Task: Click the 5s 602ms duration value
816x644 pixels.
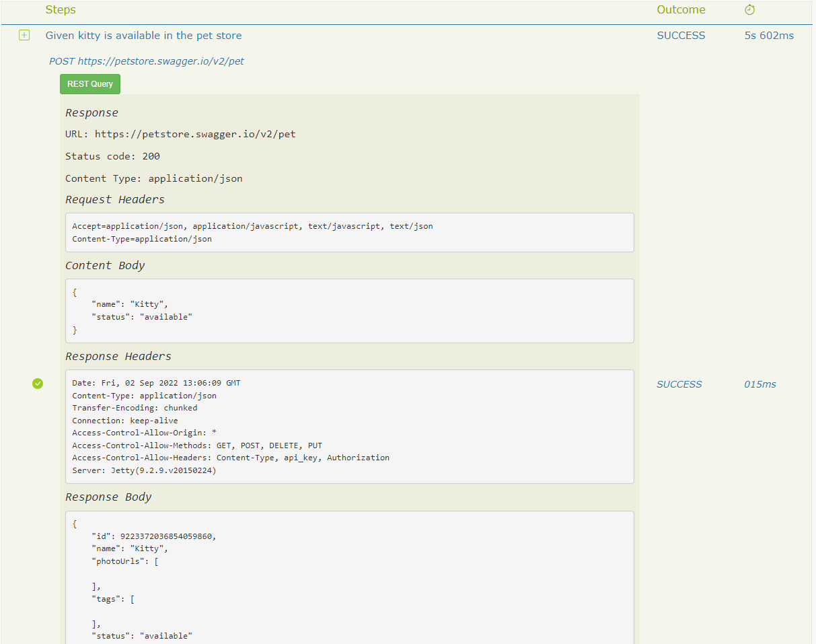Action: (769, 35)
